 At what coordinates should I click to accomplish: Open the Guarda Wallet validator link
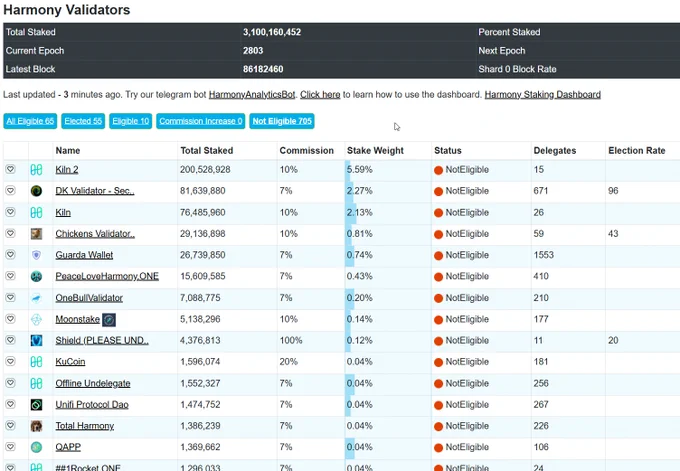[x=84, y=255]
